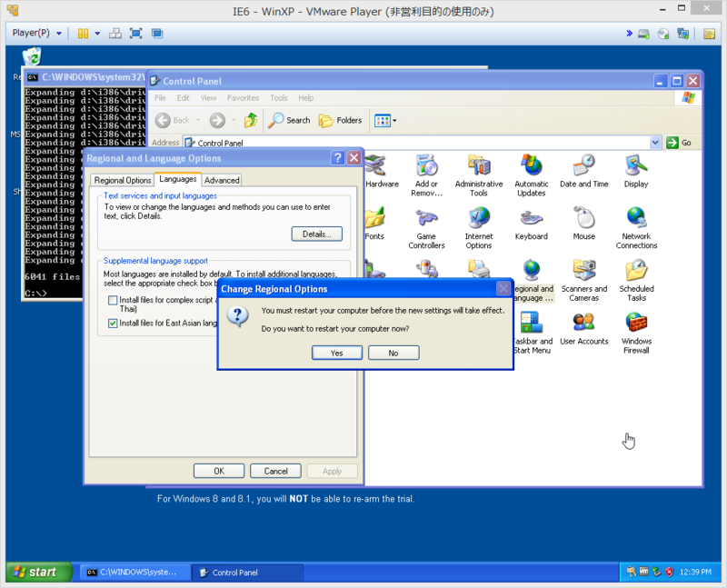Click Back button in Control Panel toolbar
The height and width of the screenshot is (588, 727).
[173, 121]
